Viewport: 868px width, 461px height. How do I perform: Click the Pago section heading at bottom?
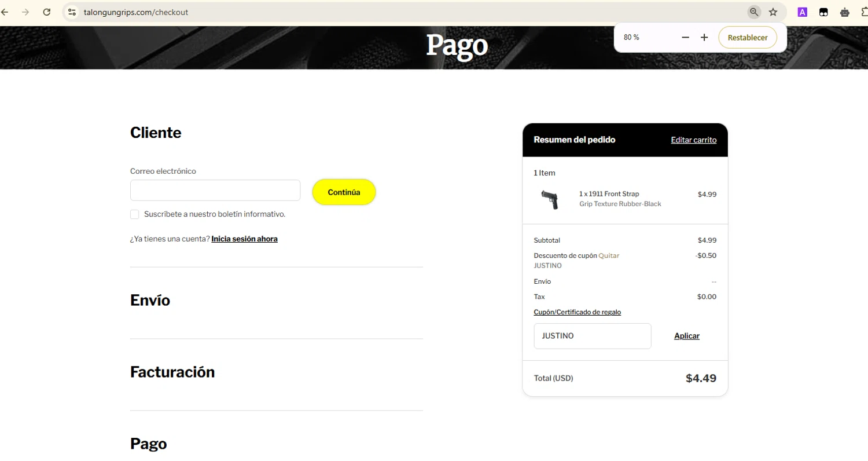click(x=149, y=444)
